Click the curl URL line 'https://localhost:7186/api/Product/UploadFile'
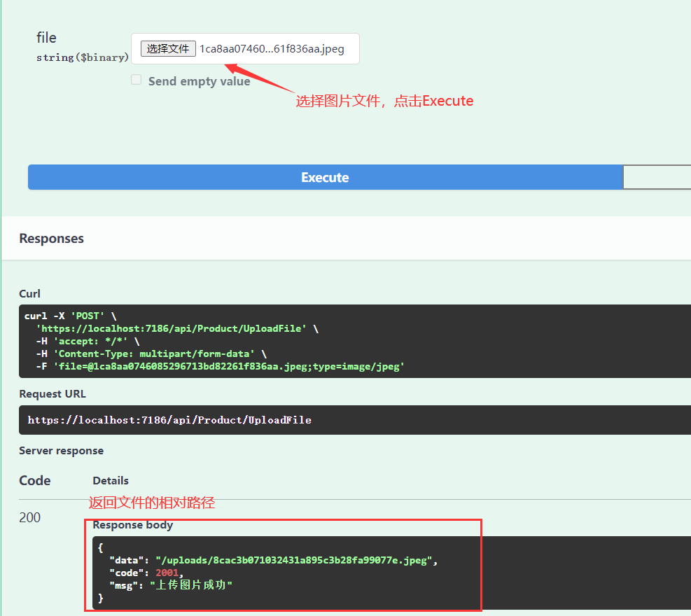Viewport: 691px width, 616px height. (x=177, y=329)
